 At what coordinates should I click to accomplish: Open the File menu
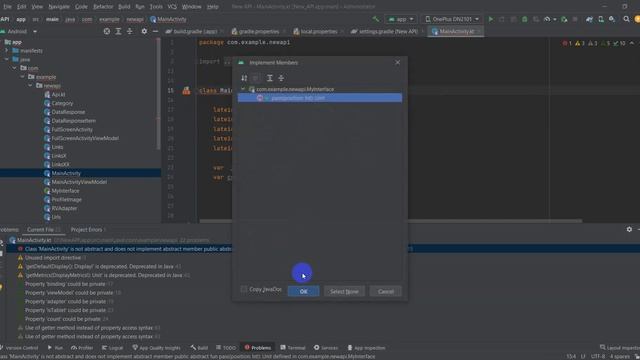7,7
